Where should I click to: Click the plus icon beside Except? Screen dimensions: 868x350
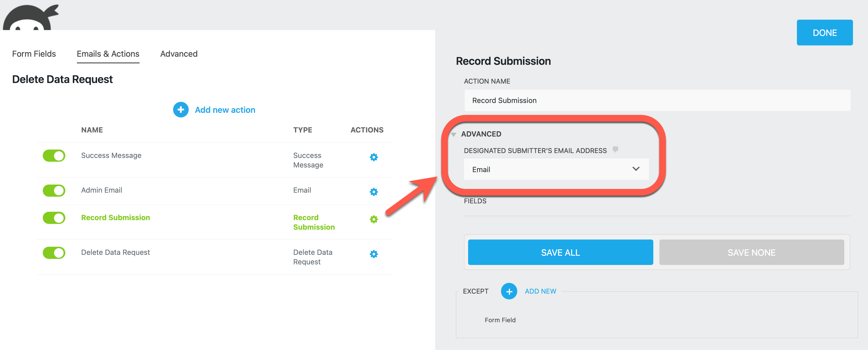(509, 291)
